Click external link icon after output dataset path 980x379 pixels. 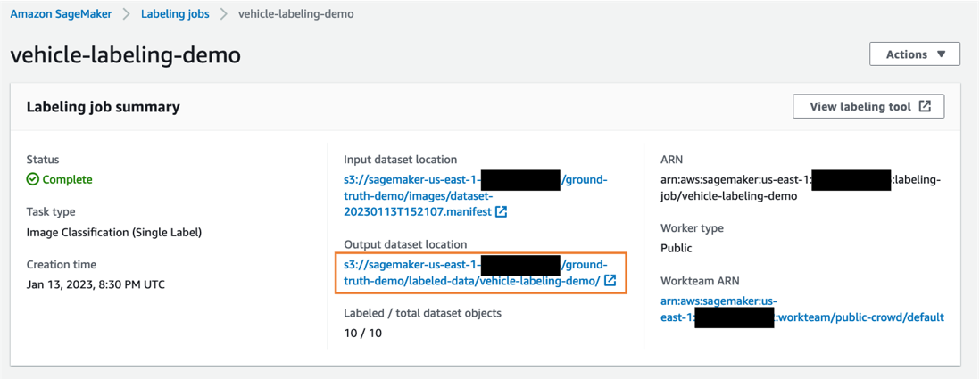click(x=610, y=281)
